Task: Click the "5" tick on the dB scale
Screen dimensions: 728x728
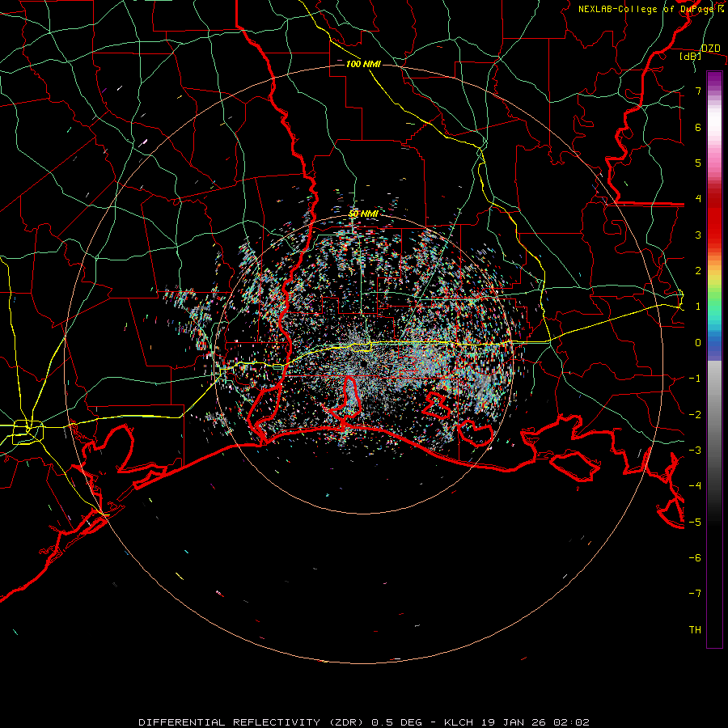Action: (698, 163)
